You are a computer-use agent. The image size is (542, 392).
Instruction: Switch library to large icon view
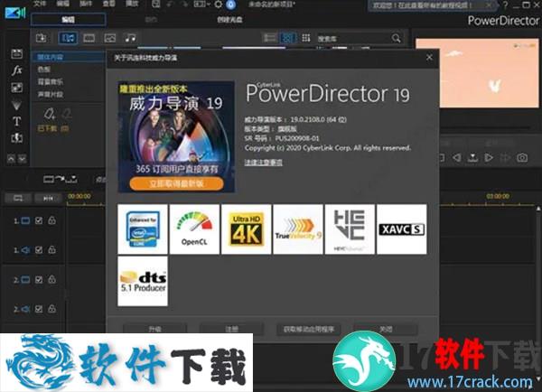[287, 38]
